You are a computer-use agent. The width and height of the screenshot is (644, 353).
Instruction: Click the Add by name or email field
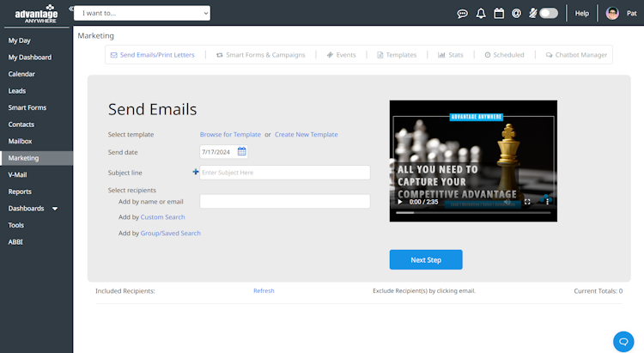[x=285, y=201]
